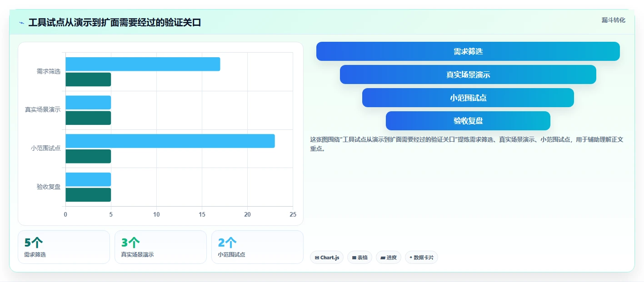Click the 需求筛选 caption under the 5个 card
The height and width of the screenshot is (282, 644).
[35, 255]
